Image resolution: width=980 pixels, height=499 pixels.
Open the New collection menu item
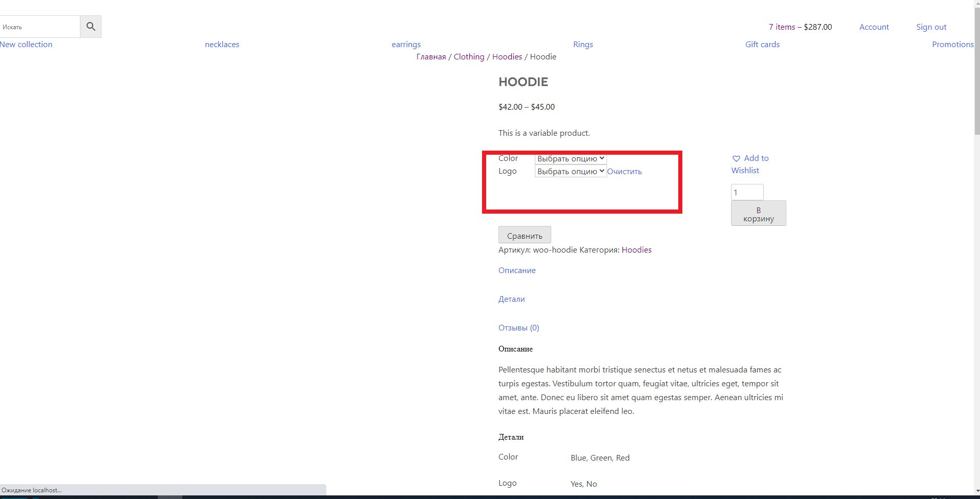[x=26, y=45]
